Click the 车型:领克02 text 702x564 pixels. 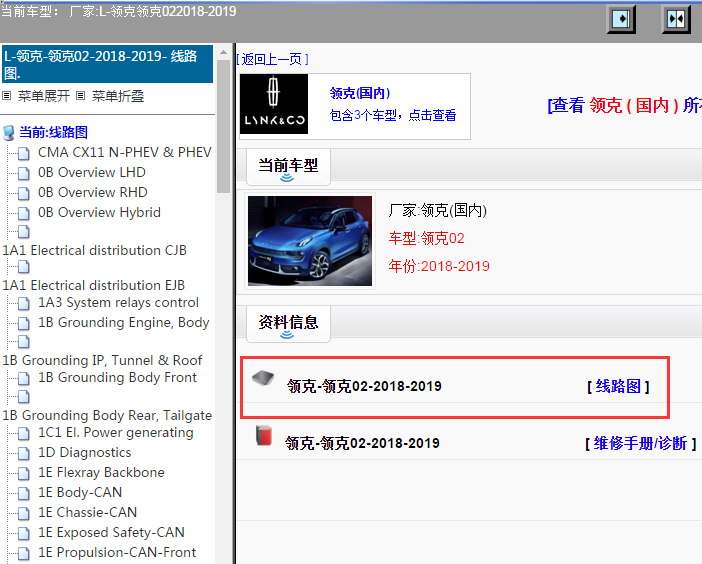427,238
